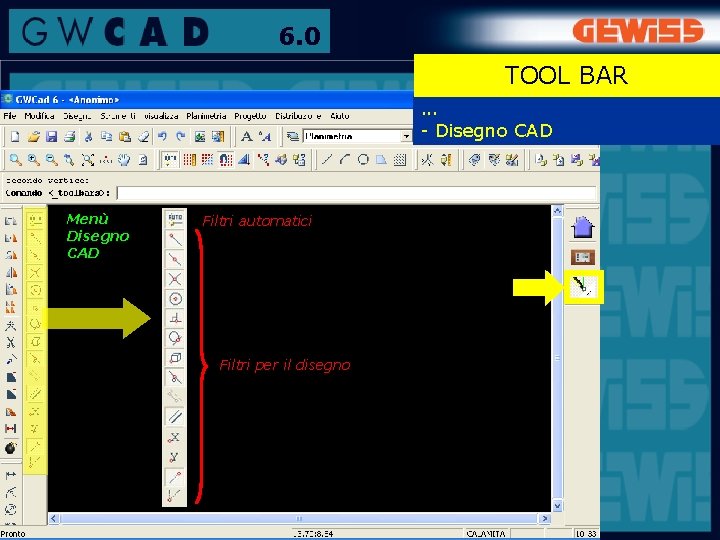Click into the Comando input field
This screenshot has height=540, width=720.
(x=356, y=193)
